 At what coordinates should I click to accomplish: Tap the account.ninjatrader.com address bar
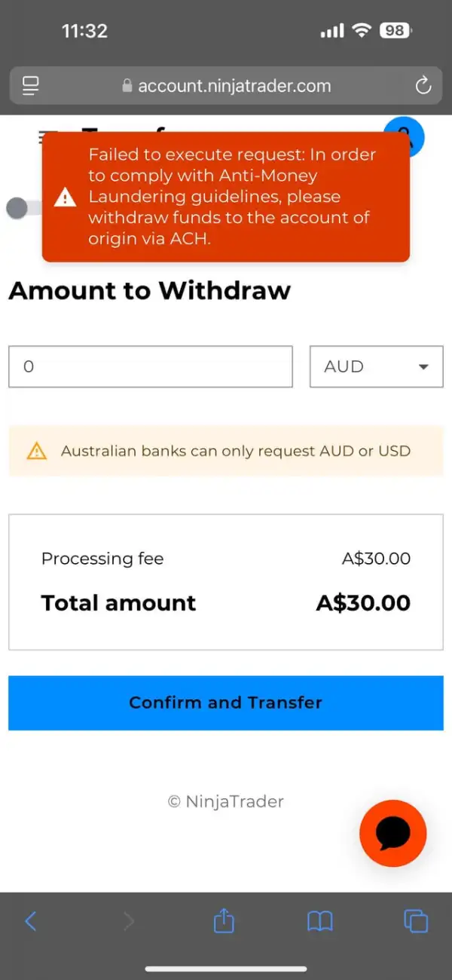pyautogui.click(x=234, y=85)
